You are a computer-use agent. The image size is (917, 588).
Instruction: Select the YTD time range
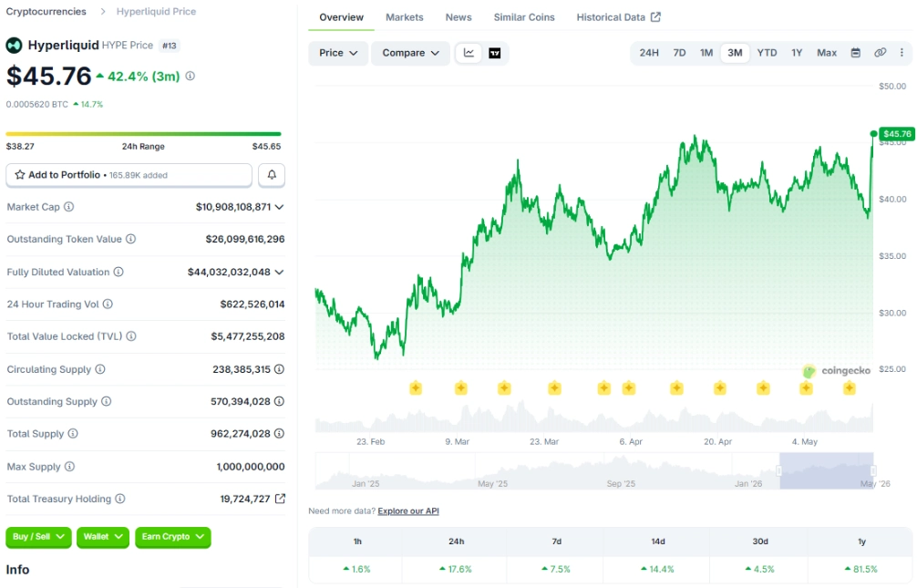(767, 53)
